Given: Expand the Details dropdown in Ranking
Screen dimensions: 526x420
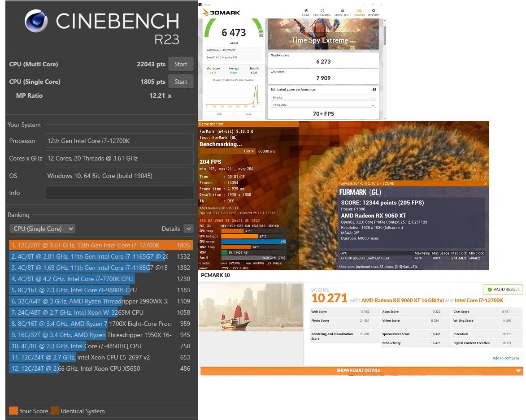Looking at the screenshot, I should 188,229.
